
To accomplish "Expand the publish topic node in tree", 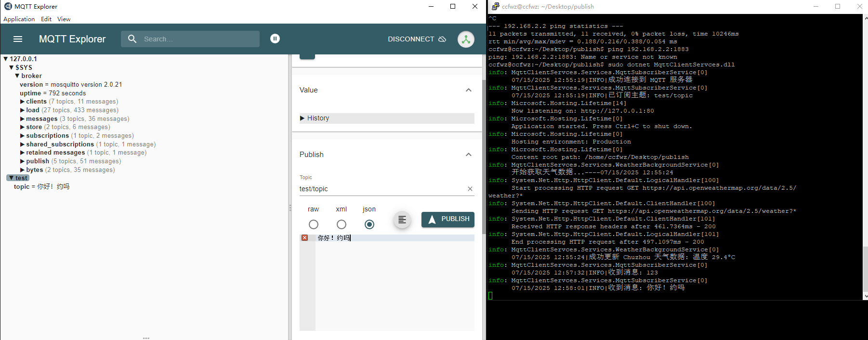I will pyautogui.click(x=22, y=161).
